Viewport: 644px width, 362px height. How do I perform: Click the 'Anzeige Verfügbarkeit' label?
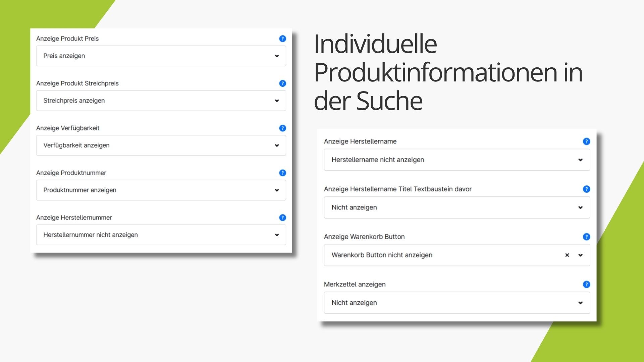(68, 128)
